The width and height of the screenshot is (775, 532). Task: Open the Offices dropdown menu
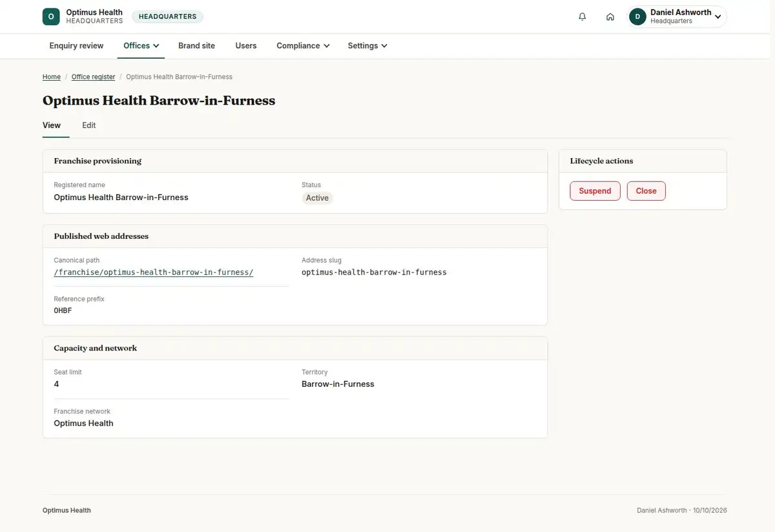point(141,46)
